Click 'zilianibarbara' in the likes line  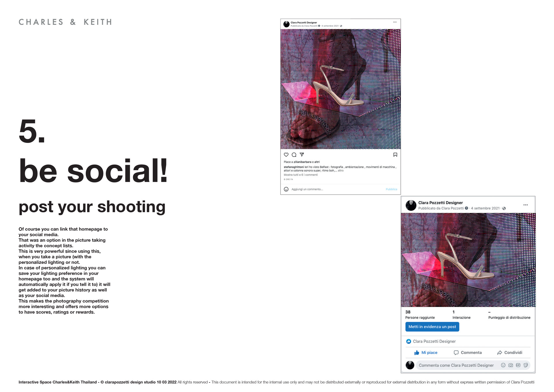point(302,162)
